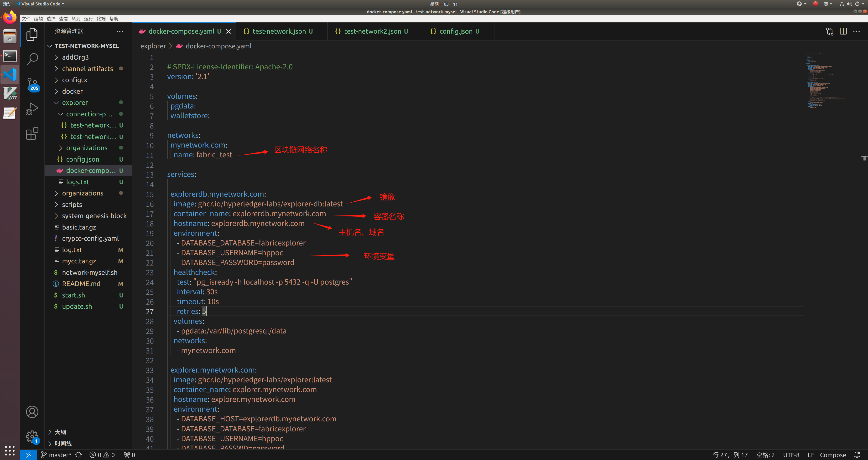
Task: Open the 编辑 menu
Action: click(x=38, y=19)
